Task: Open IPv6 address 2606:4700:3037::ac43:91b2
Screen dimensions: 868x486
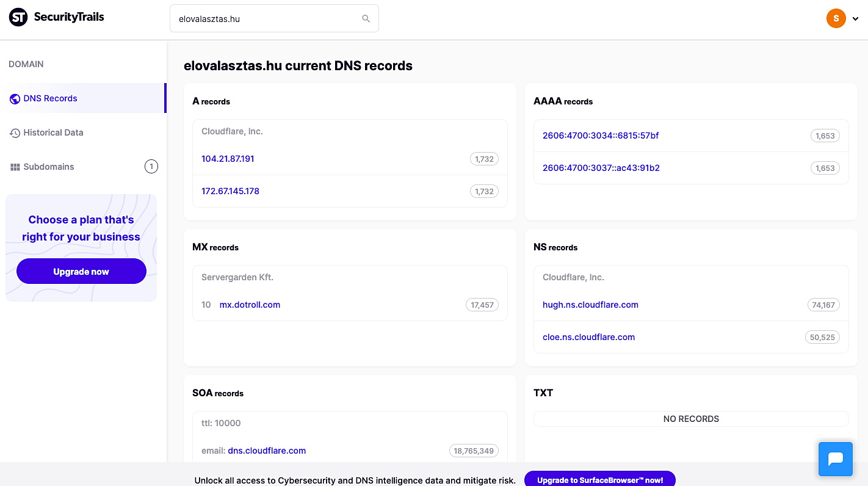Action: pos(601,168)
